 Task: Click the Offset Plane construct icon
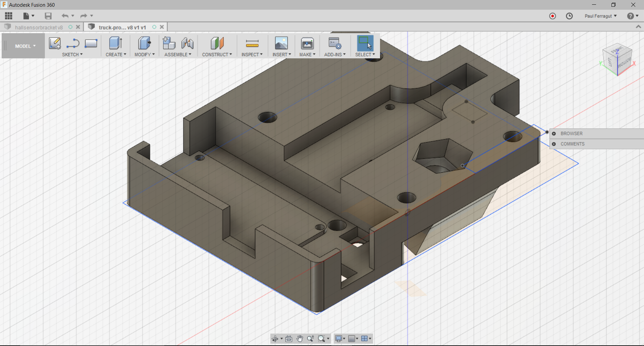[x=217, y=43]
